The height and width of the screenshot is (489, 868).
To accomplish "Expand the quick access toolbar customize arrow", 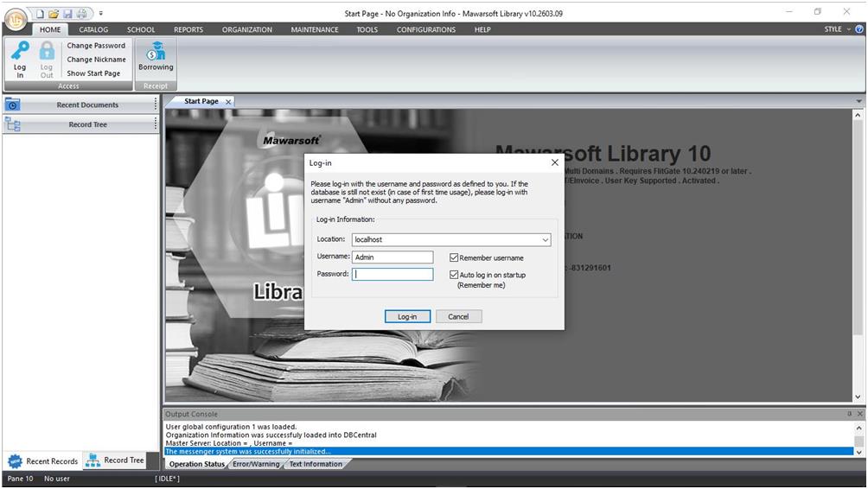I will (100, 14).
